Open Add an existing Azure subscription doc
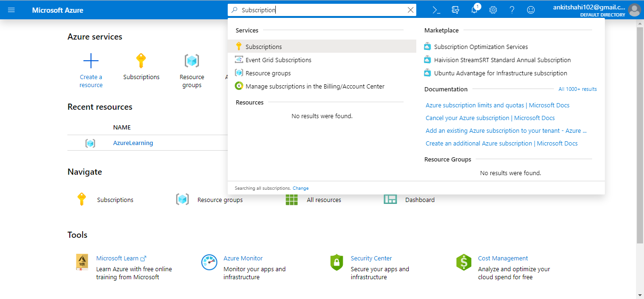 pos(506,131)
